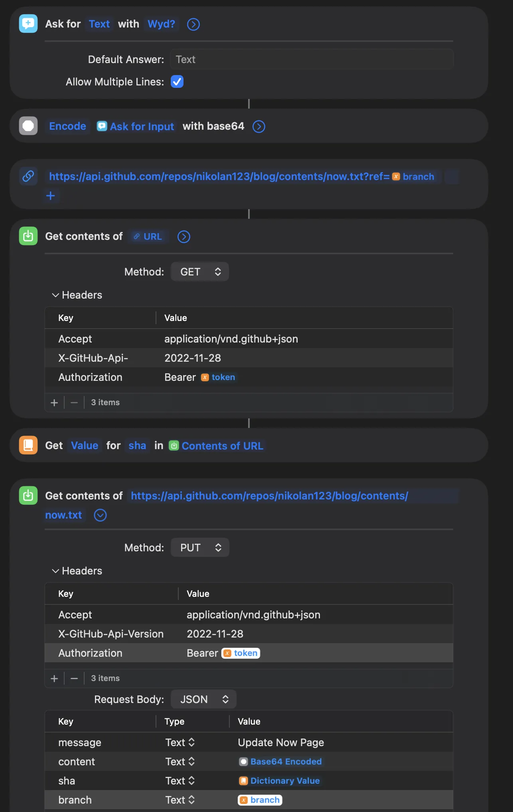Select the Accept row in GET headers
The image size is (513, 812).
pyautogui.click(x=249, y=339)
